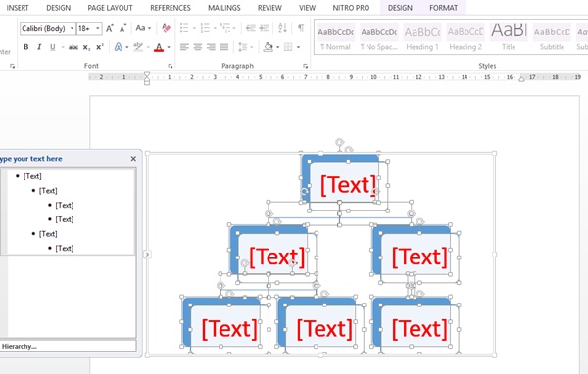Open font color dropdown arrow
This screenshot has width=588, height=374.
pos(169,47)
